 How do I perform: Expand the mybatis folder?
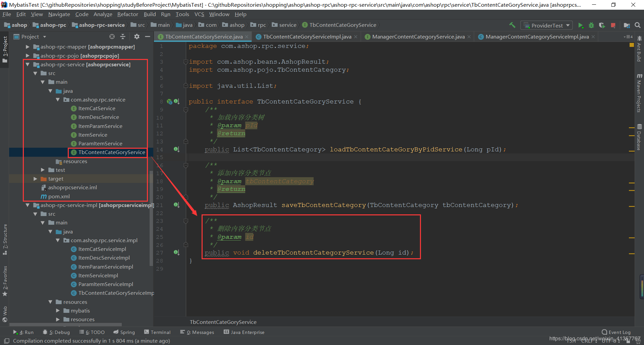(58, 310)
